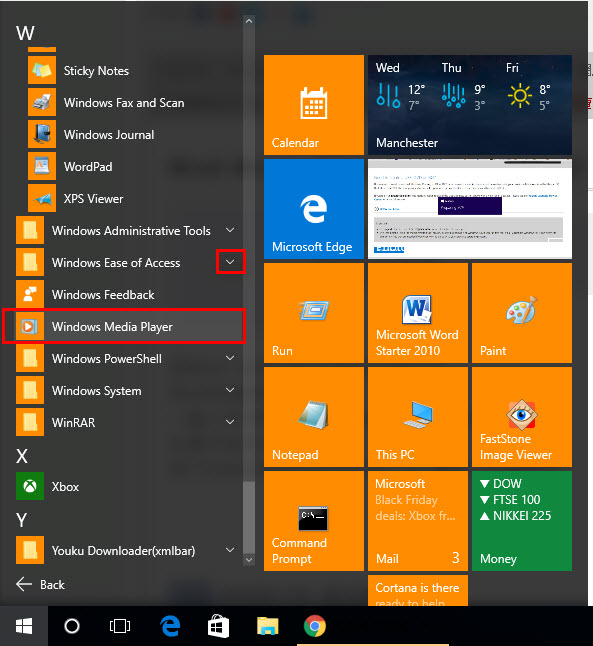This screenshot has height=646, width=593.
Task: Open Cortana search circle in taskbar
Action: pyautogui.click(x=72, y=626)
